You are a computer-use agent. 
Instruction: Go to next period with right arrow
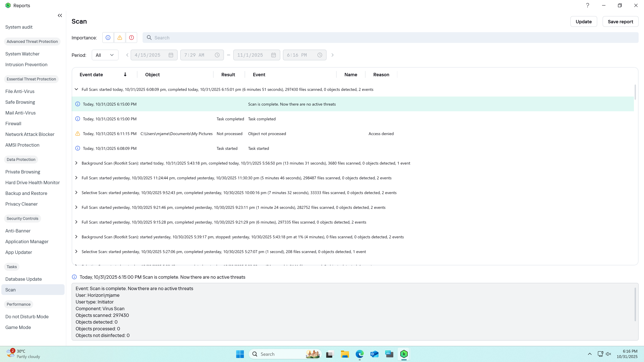point(333,55)
